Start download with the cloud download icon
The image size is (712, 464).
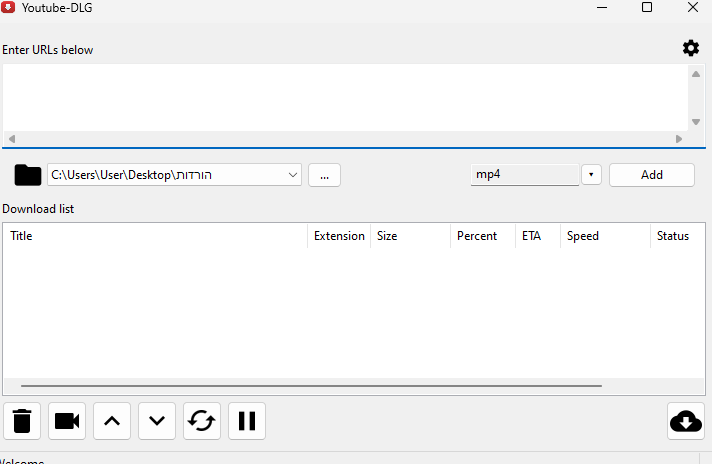[686, 421]
